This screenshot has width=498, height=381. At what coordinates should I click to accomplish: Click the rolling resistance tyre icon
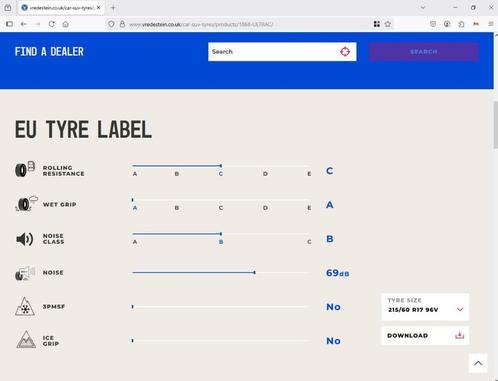pos(25,169)
